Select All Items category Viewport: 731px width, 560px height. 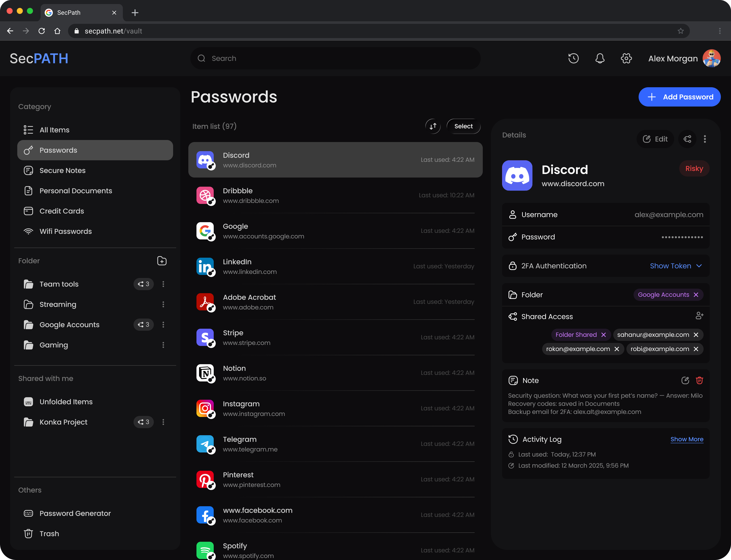(95, 130)
